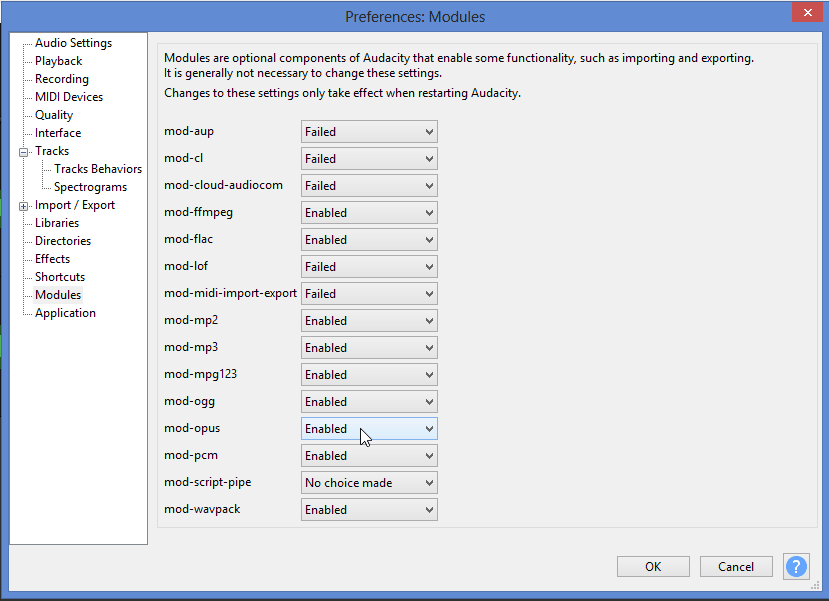
Task: Open the mod-aup status dropdown
Action: point(369,132)
